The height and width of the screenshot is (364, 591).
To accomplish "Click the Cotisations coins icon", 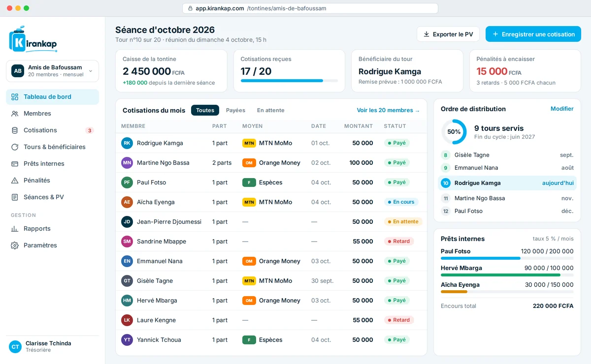I will 15,130.
